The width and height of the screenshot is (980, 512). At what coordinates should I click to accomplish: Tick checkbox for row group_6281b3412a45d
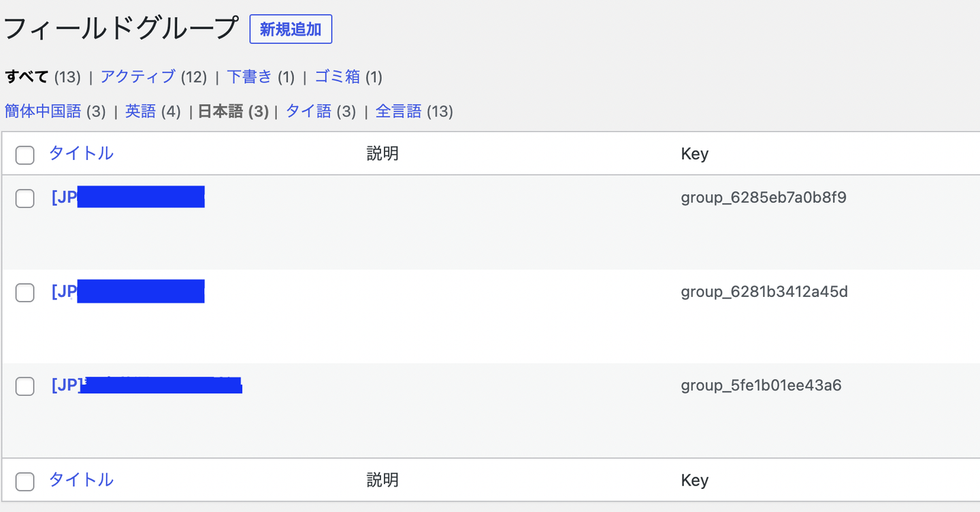25,293
